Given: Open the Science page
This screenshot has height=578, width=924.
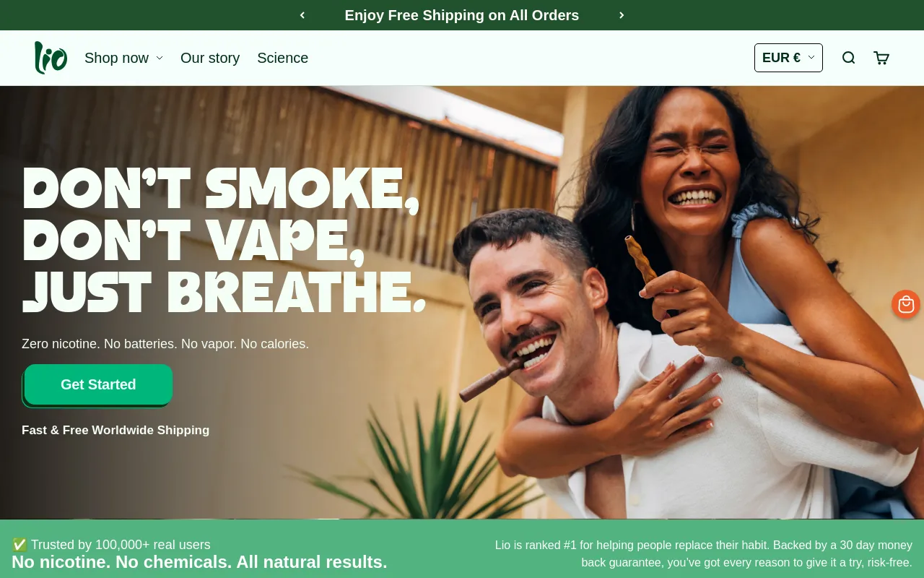Looking at the screenshot, I should pyautogui.click(x=282, y=58).
